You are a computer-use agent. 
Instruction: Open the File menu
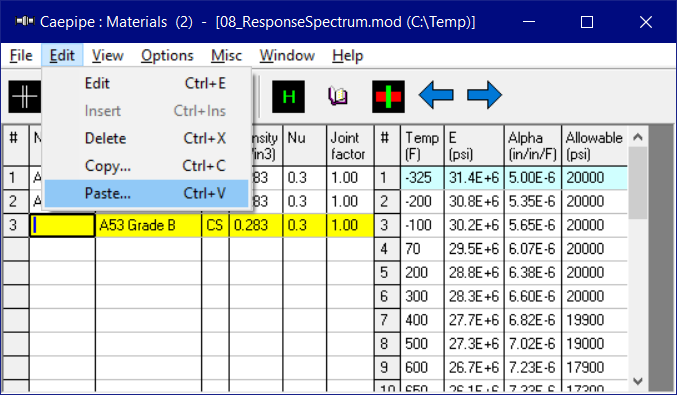[x=21, y=55]
